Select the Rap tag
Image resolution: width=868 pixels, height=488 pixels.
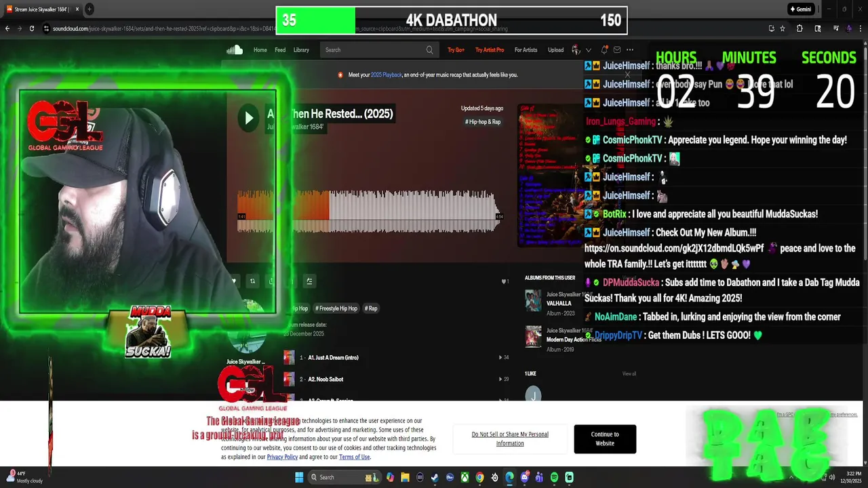point(371,308)
